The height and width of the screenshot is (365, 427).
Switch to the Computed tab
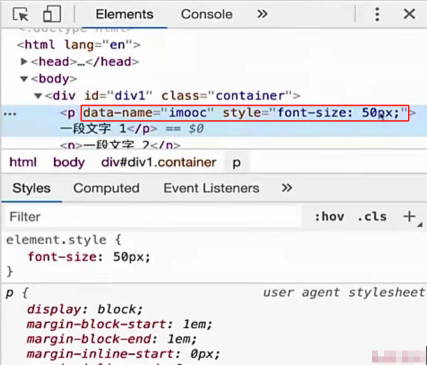pyautogui.click(x=106, y=188)
